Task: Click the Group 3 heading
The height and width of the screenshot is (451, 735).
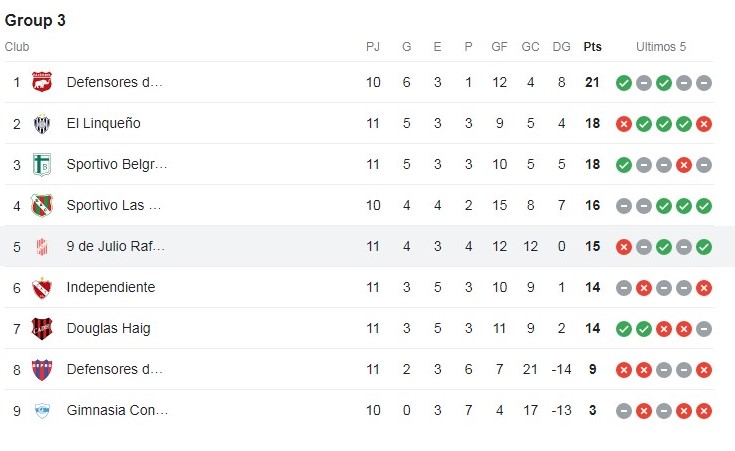Action: tap(35, 20)
